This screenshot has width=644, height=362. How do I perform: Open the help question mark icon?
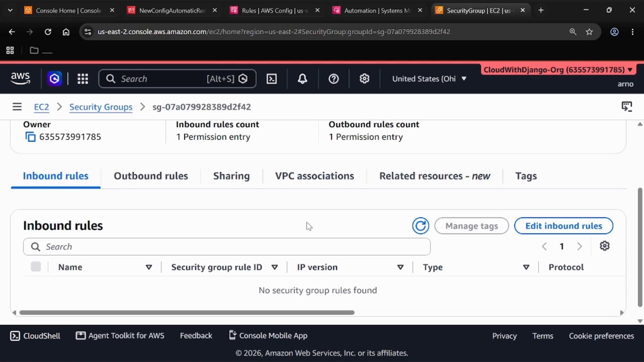(333, 79)
